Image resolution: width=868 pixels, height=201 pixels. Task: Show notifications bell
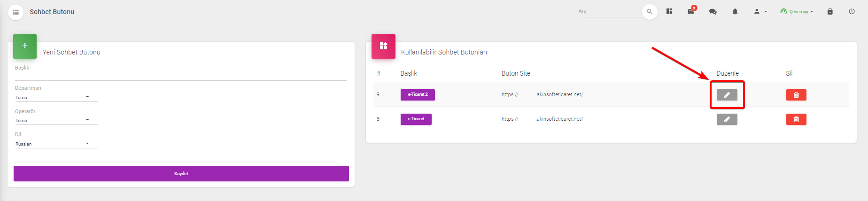pyautogui.click(x=735, y=11)
